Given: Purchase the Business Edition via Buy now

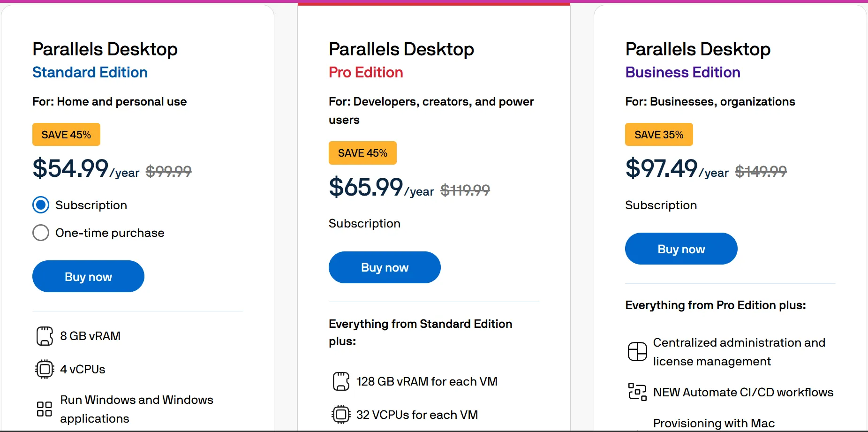Looking at the screenshot, I should 681,249.
